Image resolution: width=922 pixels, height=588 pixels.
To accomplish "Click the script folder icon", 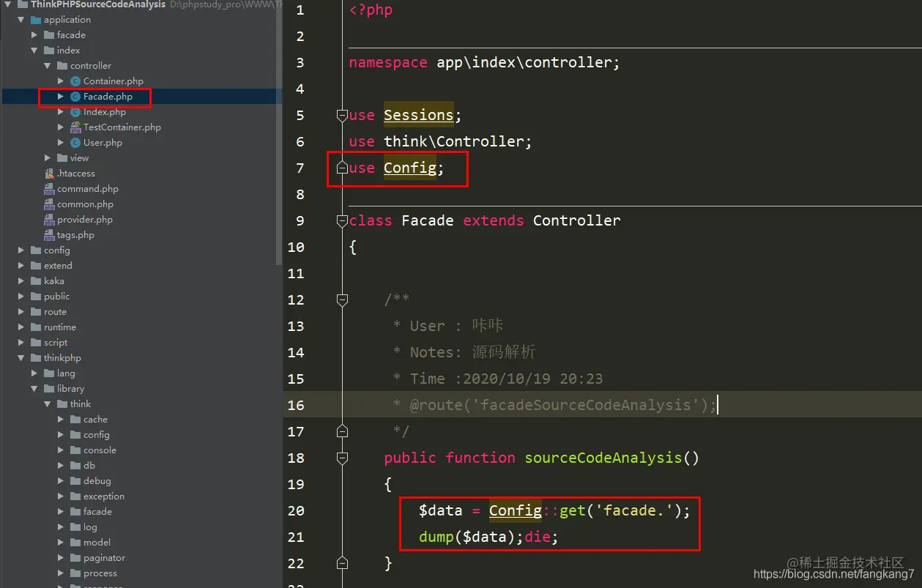I will pyautogui.click(x=36, y=343).
